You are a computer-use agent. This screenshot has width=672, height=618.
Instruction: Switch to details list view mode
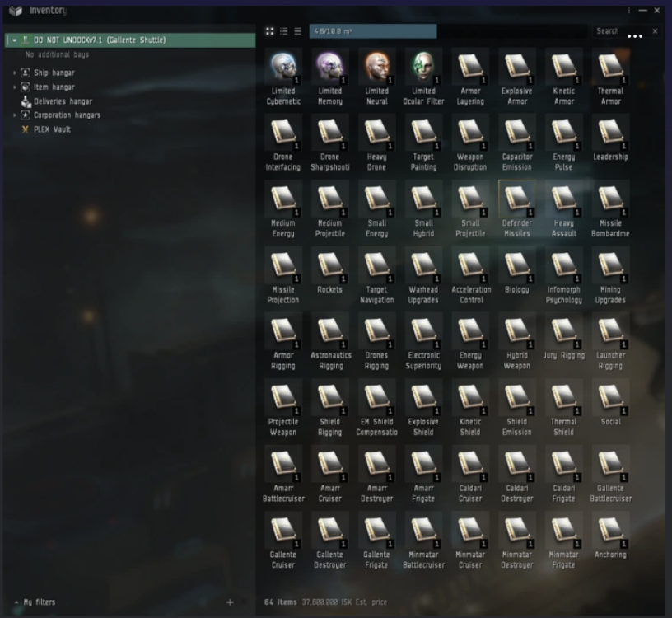pyautogui.click(x=283, y=31)
